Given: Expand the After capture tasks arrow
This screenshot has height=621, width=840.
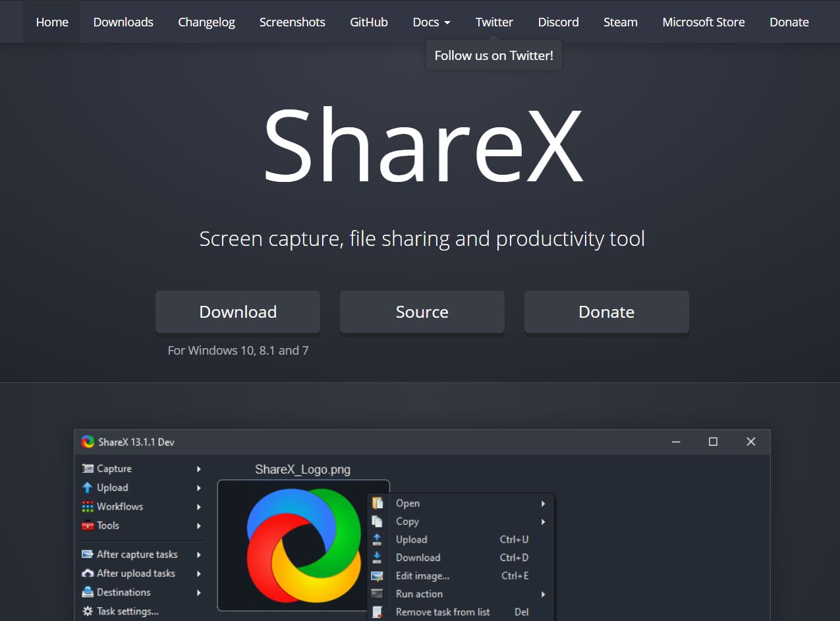Looking at the screenshot, I should point(199,554).
